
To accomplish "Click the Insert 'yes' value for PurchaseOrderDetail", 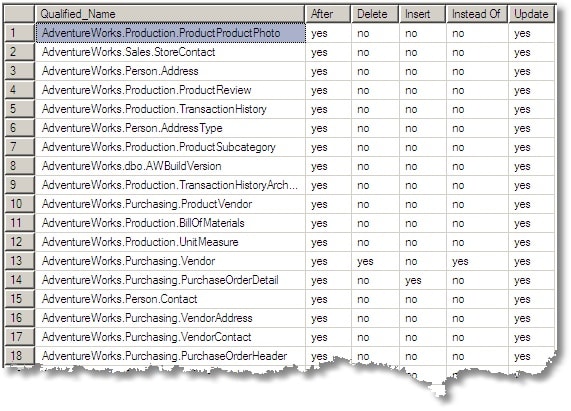I will [x=423, y=280].
